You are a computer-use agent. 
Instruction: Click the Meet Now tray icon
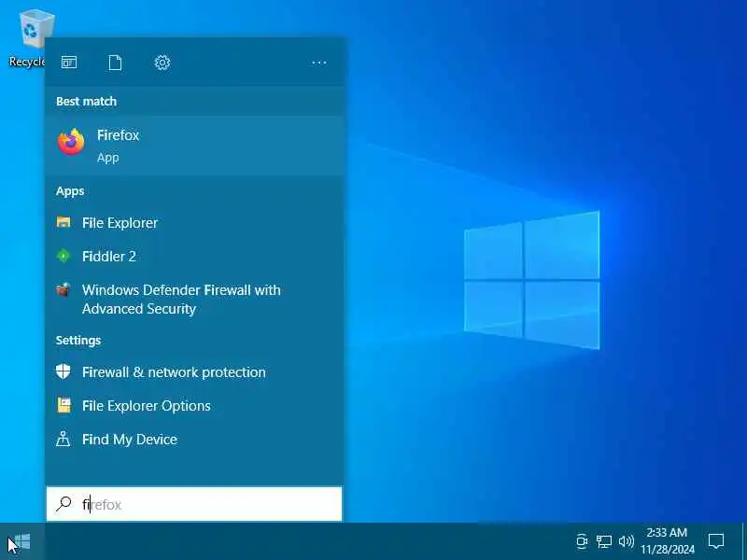[582, 541]
